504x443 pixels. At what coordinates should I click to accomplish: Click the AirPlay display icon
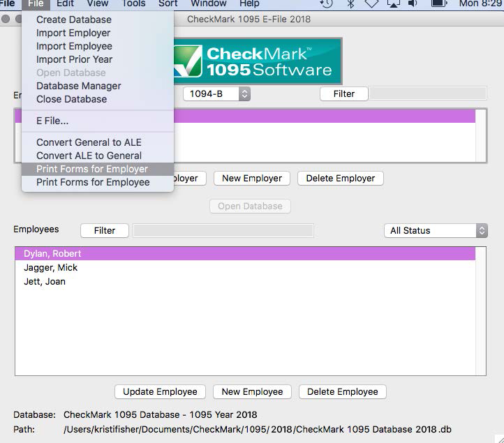(x=393, y=3)
